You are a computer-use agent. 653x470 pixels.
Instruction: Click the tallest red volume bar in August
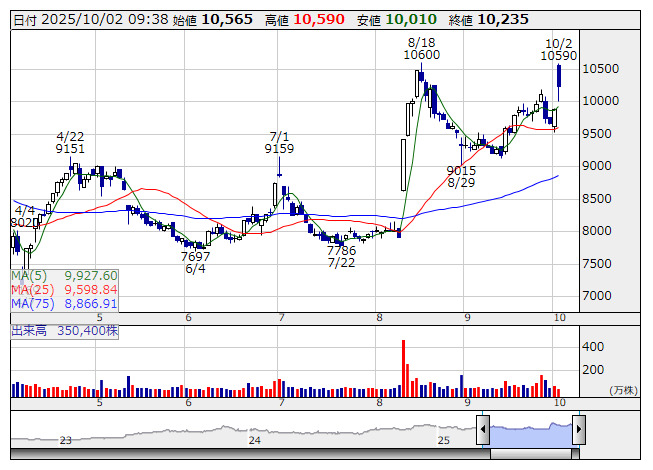(404, 366)
